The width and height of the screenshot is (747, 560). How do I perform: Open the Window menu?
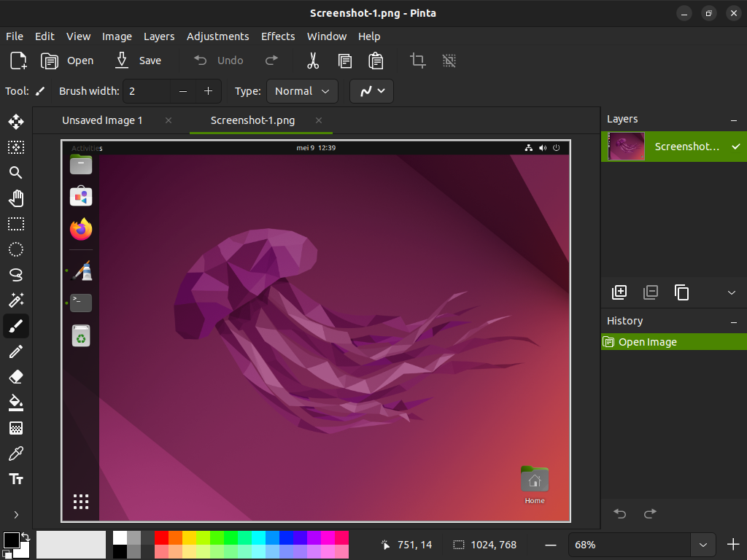[x=327, y=36]
